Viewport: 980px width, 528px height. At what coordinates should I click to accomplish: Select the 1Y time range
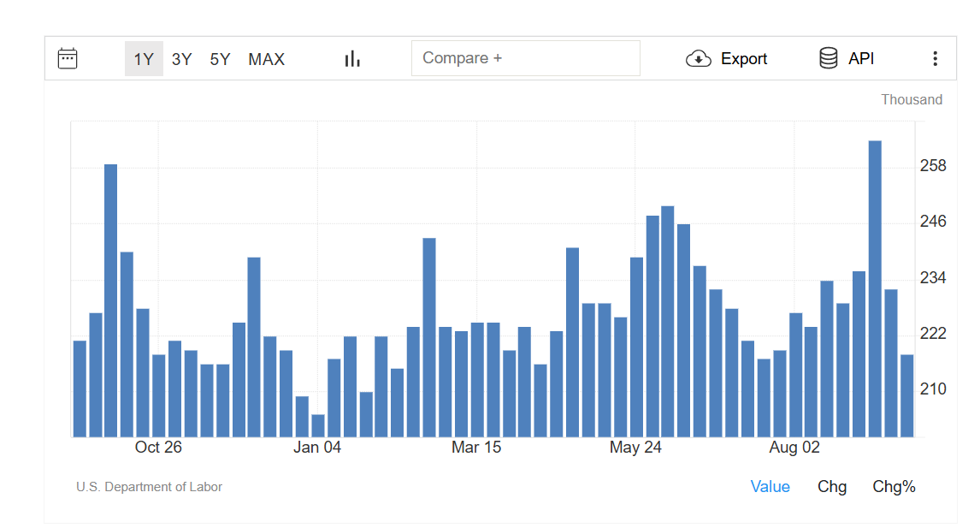coord(144,59)
